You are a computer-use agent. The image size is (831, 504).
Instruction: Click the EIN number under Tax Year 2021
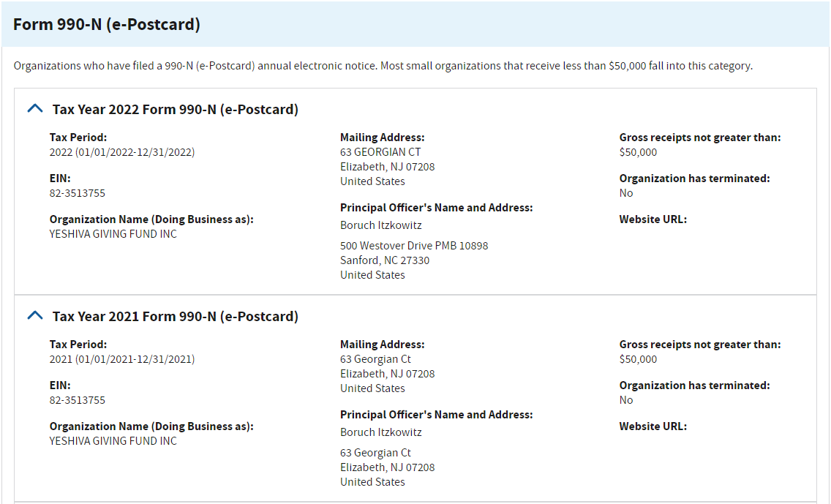click(77, 400)
